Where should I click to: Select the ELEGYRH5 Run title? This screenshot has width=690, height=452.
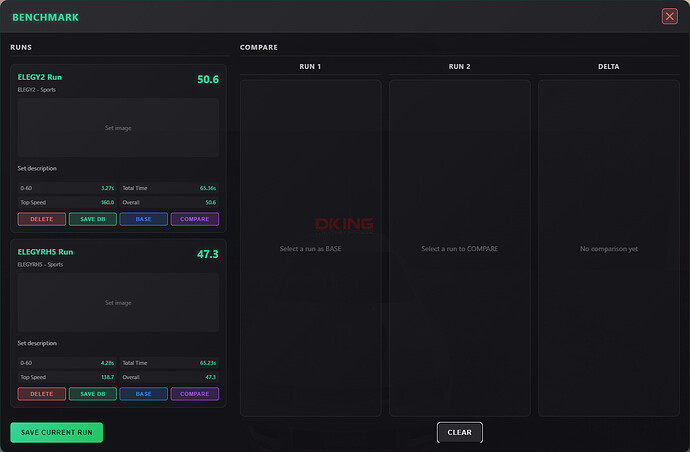pos(45,252)
